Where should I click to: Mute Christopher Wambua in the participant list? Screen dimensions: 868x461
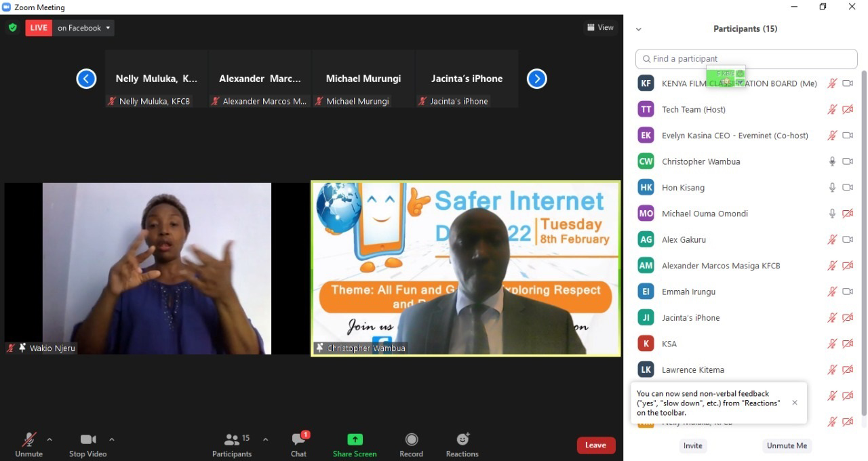pos(832,161)
